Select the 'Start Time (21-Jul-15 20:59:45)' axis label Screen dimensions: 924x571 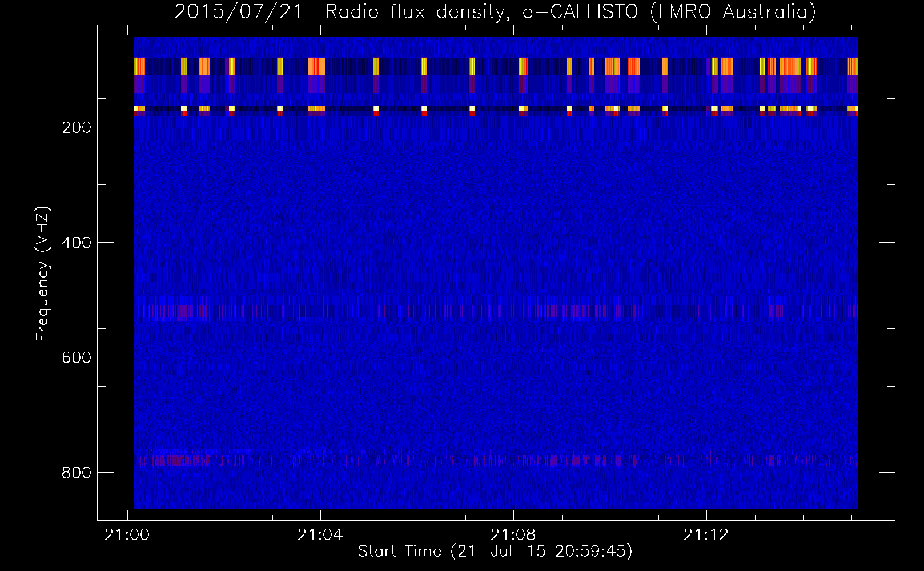point(495,552)
